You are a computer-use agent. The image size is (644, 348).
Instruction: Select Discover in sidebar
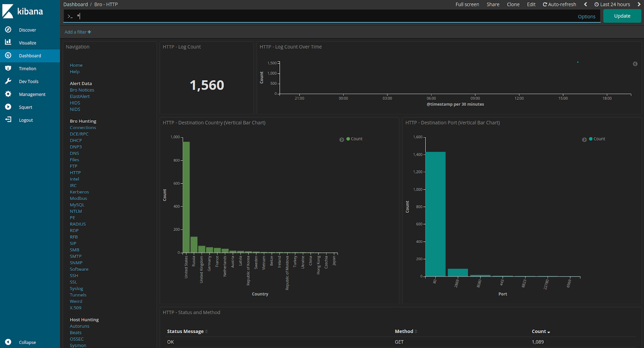(x=27, y=30)
